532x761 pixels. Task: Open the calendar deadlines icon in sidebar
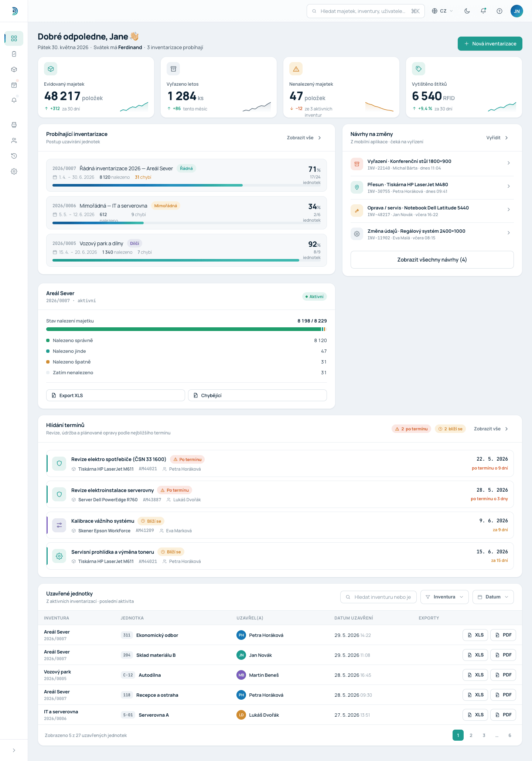tap(14, 85)
